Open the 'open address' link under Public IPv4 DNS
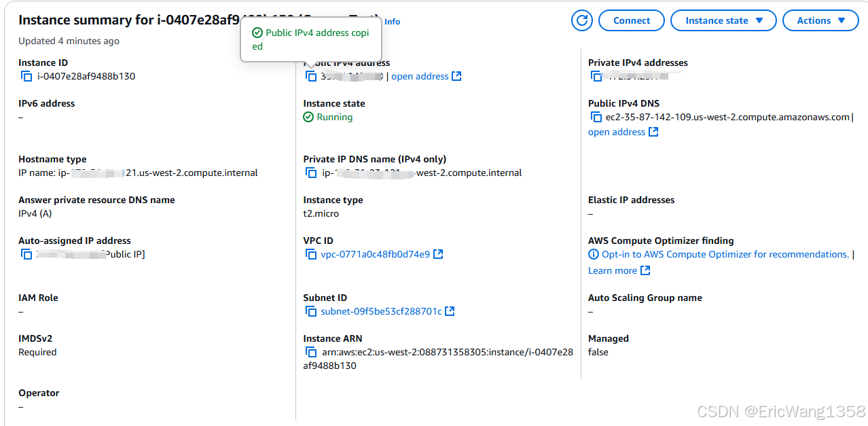 click(x=617, y=132)
